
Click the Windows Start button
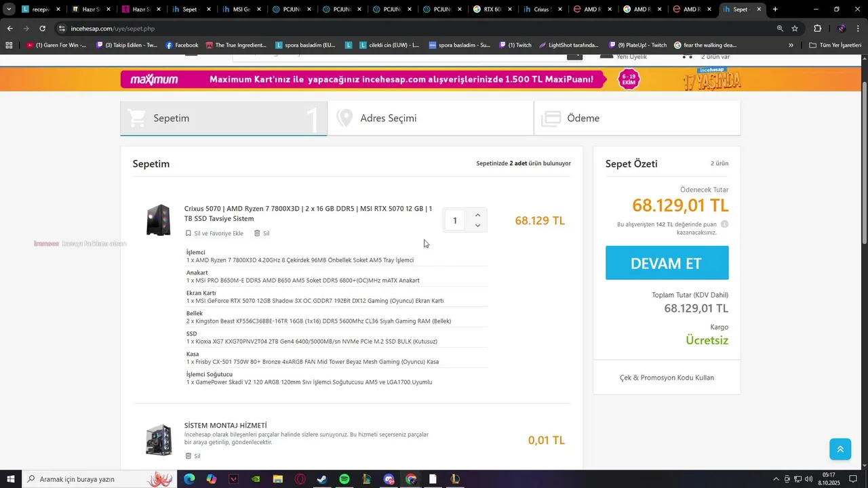11,479
